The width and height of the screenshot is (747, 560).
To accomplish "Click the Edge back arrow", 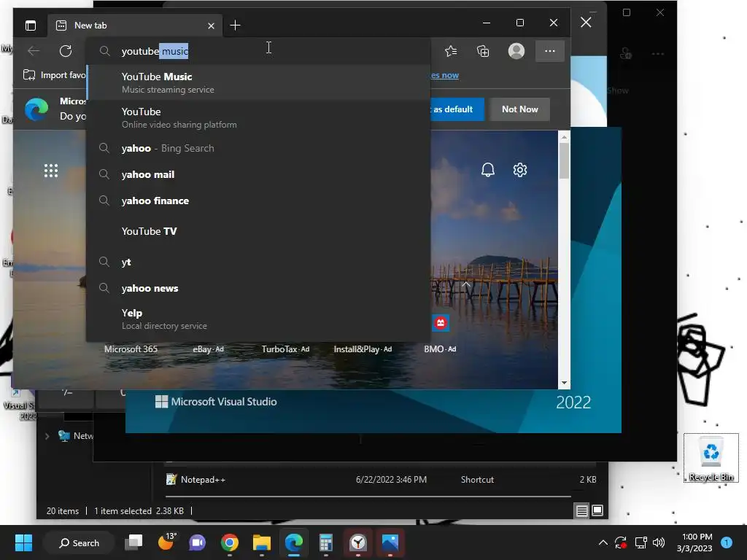I will (34, 51).
